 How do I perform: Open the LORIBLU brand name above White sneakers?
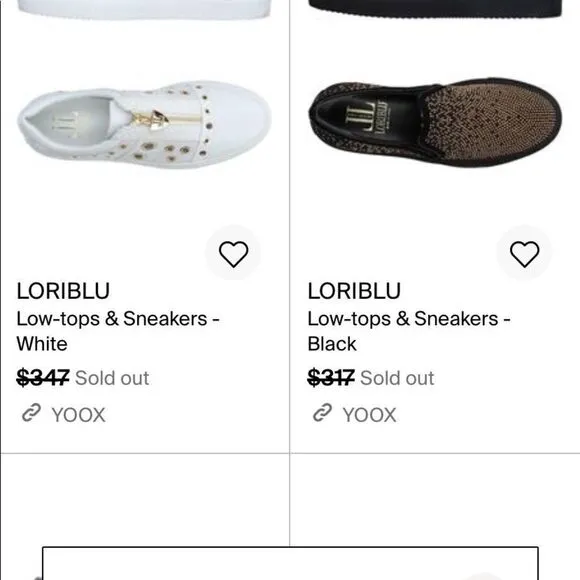coord(63,291)
